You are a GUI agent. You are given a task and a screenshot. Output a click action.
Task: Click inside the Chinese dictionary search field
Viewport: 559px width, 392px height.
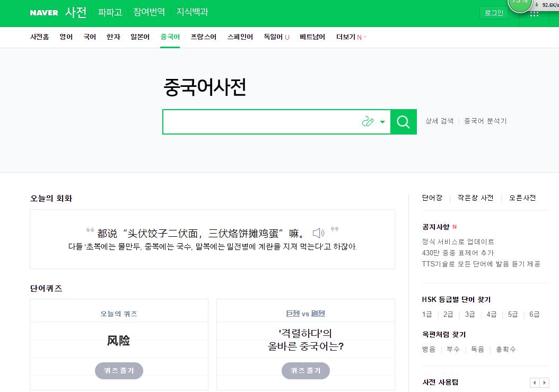[x=260, y=122]
